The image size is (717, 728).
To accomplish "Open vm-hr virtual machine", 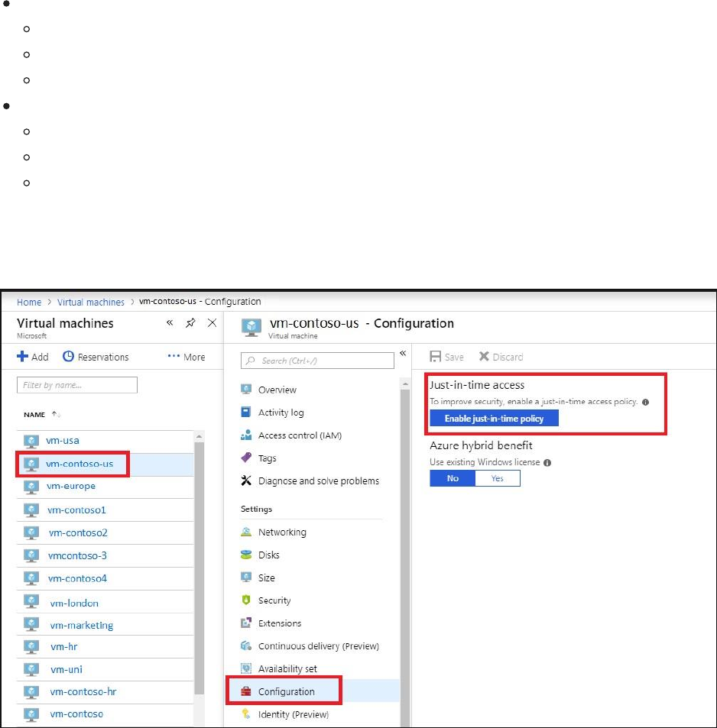I will [64, 647].
